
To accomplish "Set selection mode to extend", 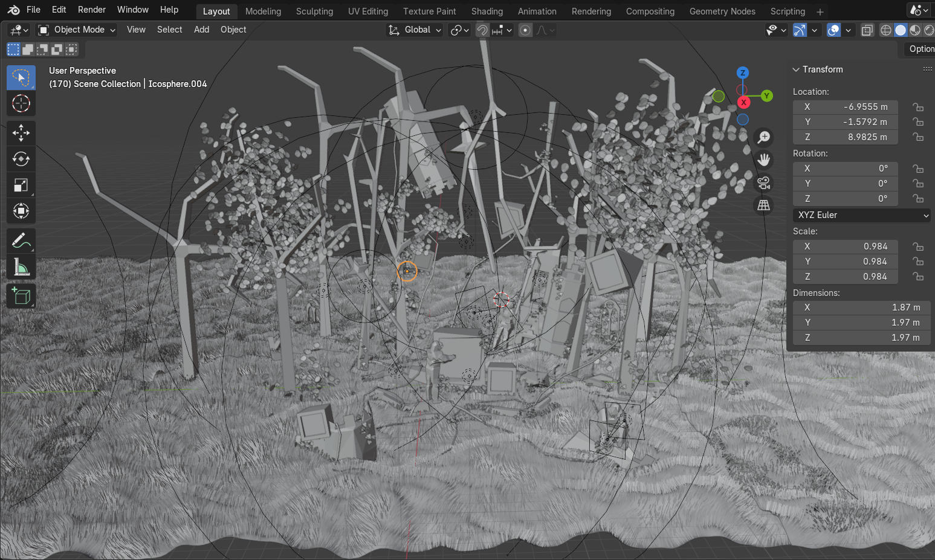I will pos(28,50).
